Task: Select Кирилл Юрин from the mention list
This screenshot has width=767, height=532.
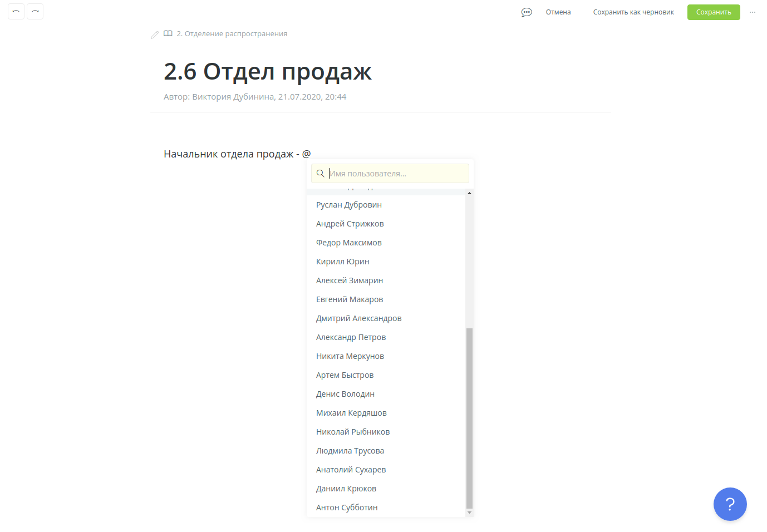Action: pos(343,261)
